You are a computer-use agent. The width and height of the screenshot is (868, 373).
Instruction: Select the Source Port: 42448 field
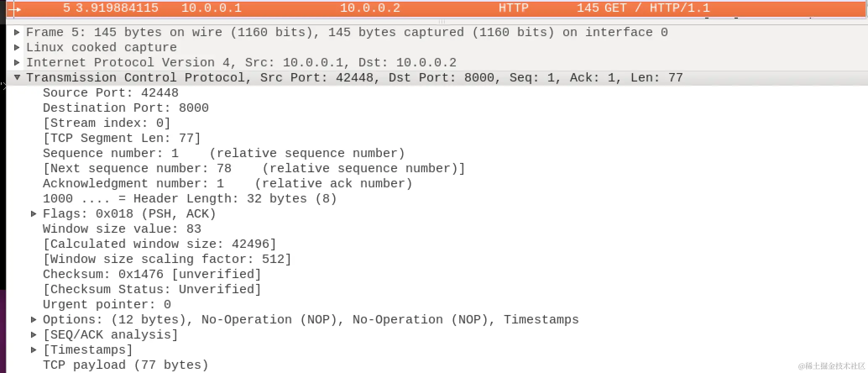coord(110,93)
